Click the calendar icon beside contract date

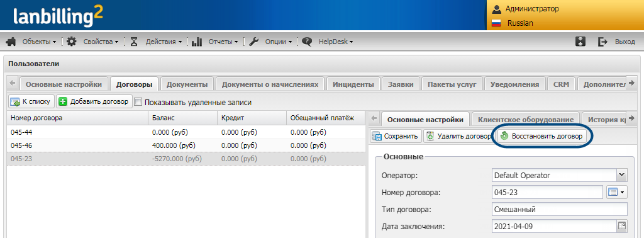click(622, 225)
